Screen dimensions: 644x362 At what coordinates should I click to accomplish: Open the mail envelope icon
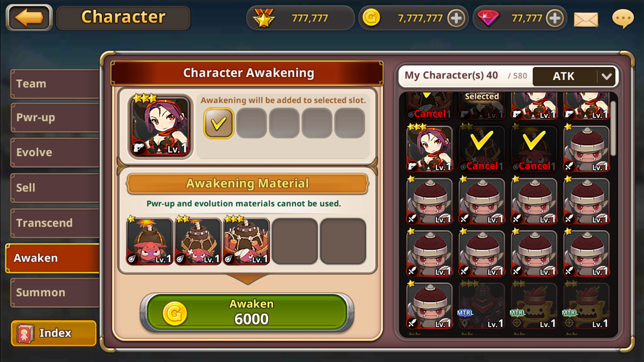click(586, 19)
